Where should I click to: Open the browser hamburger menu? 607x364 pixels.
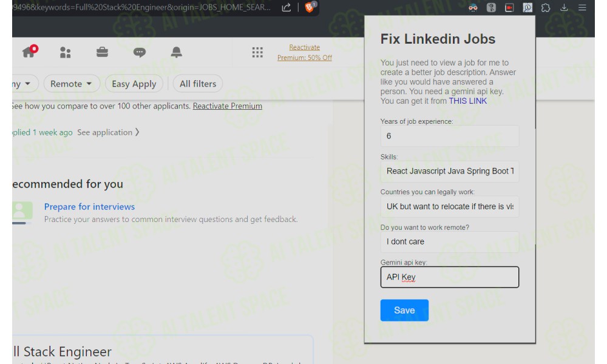pyautogui.click(x=582, y=7)
